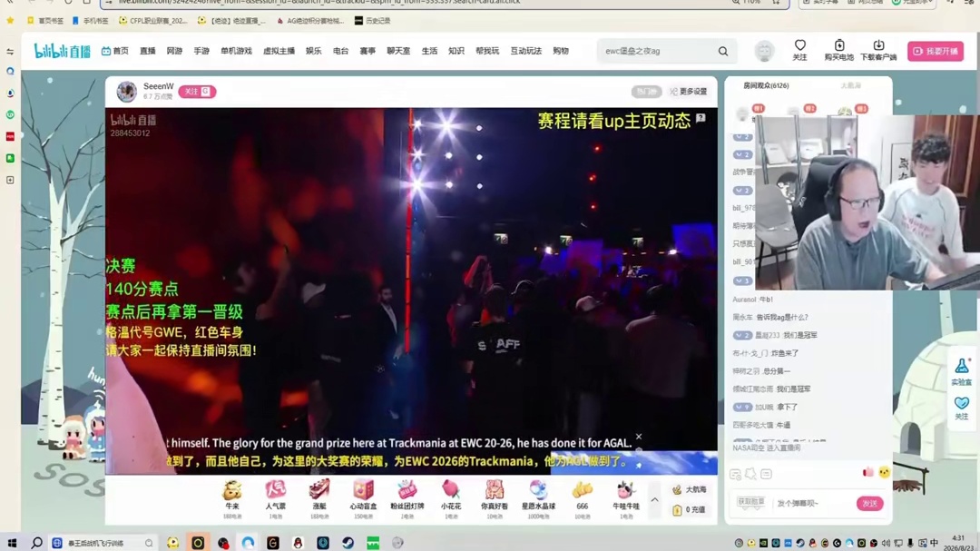Send the 人气票 gift

pos(275,499)
